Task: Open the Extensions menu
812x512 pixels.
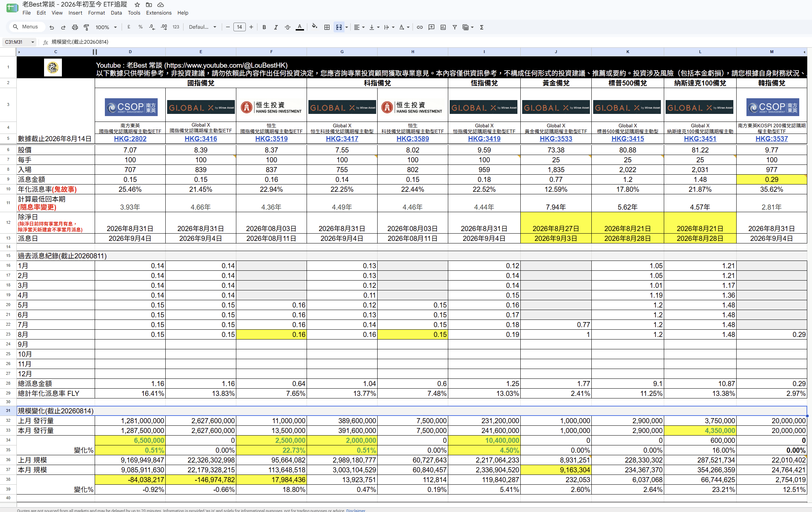Action: coord(159,13)
